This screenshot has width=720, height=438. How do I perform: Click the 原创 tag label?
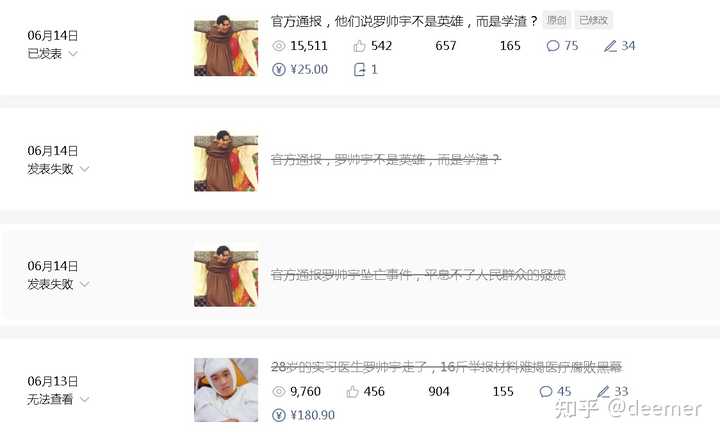(557, 20)
